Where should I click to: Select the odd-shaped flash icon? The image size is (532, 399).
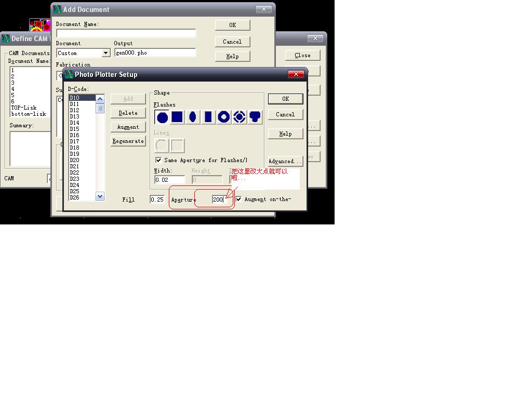(255, 117)
